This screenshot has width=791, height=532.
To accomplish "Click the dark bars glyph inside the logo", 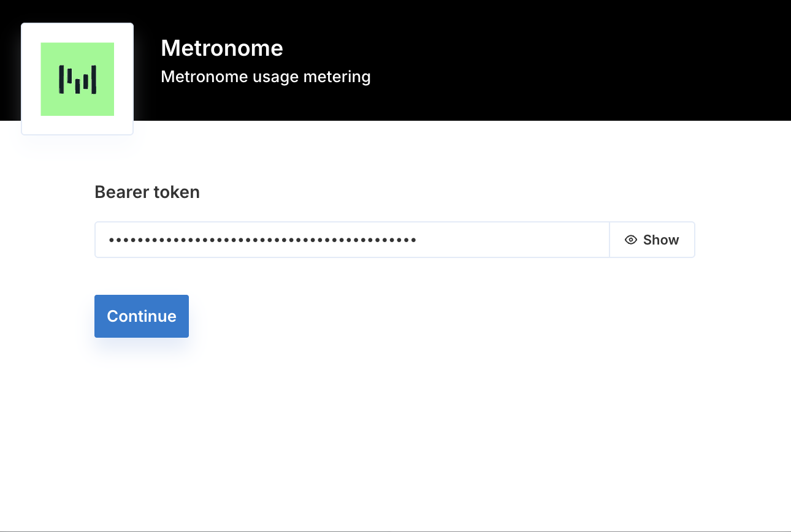I will 77,80.
